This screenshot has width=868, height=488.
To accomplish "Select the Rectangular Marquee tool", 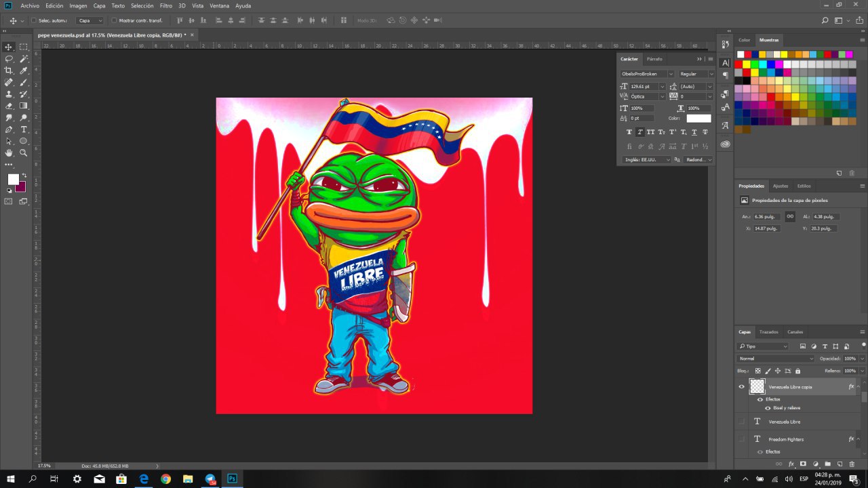I will [x=24, y=47].
